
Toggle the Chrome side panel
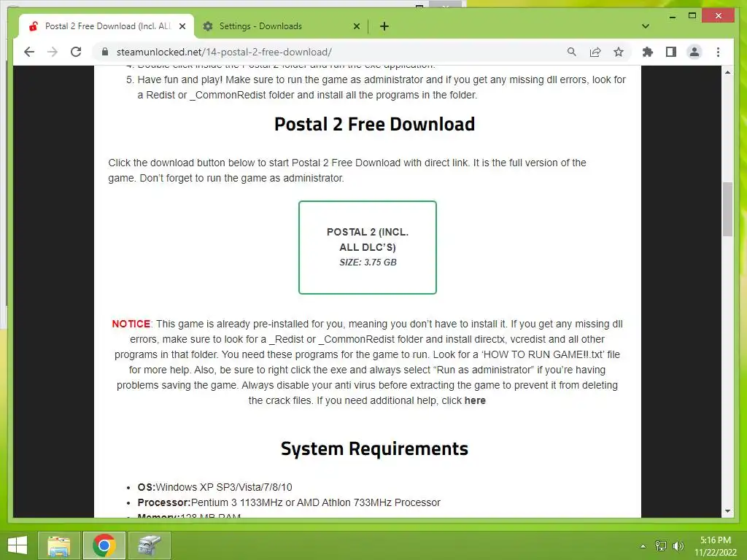point(671,52)
